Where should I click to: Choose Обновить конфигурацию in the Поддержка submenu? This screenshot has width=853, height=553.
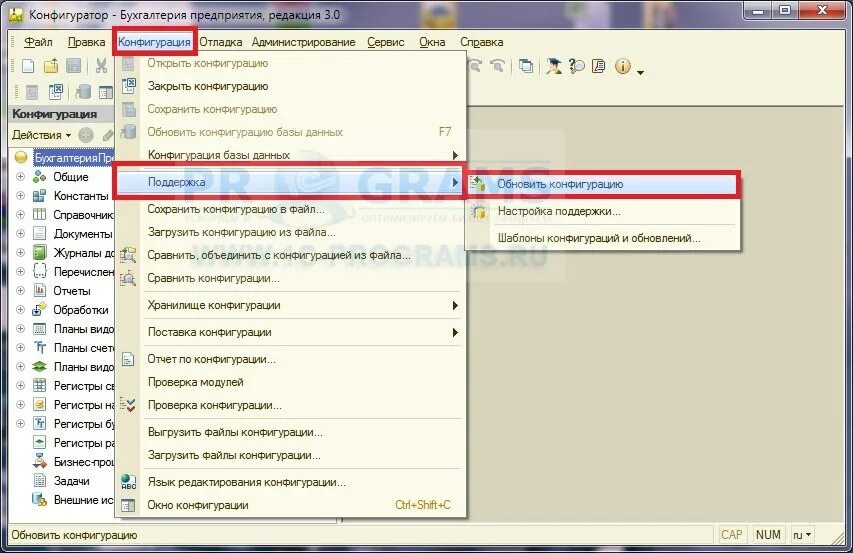pyautogui.click(x=603, y=184)
